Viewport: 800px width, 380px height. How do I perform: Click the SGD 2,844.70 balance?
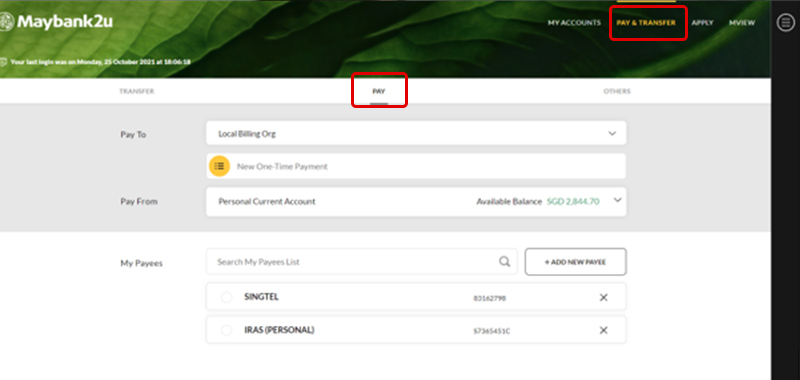pyautogui.click(x=573, y=201)
